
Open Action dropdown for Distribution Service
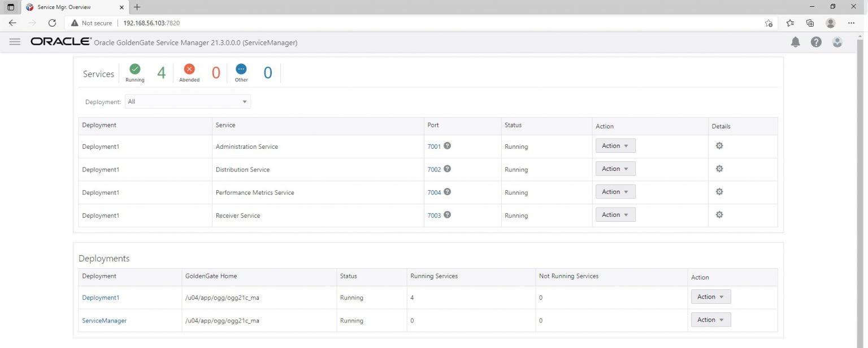click(x=615, y=168)
